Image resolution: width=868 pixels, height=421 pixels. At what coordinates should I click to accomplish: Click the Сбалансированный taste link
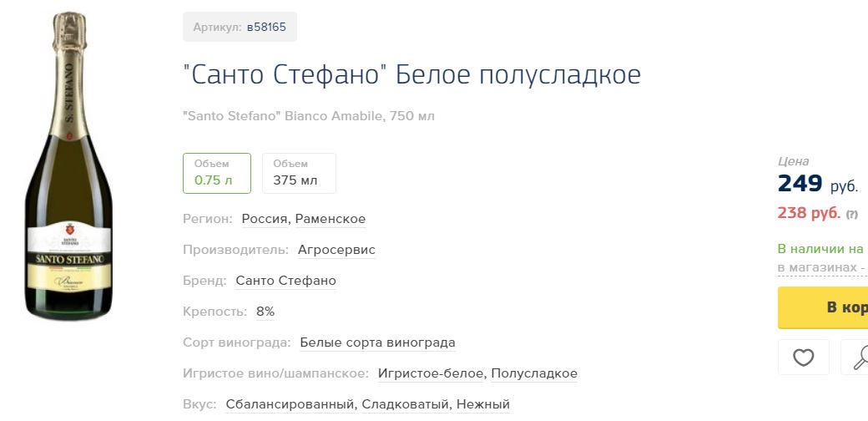291,404
